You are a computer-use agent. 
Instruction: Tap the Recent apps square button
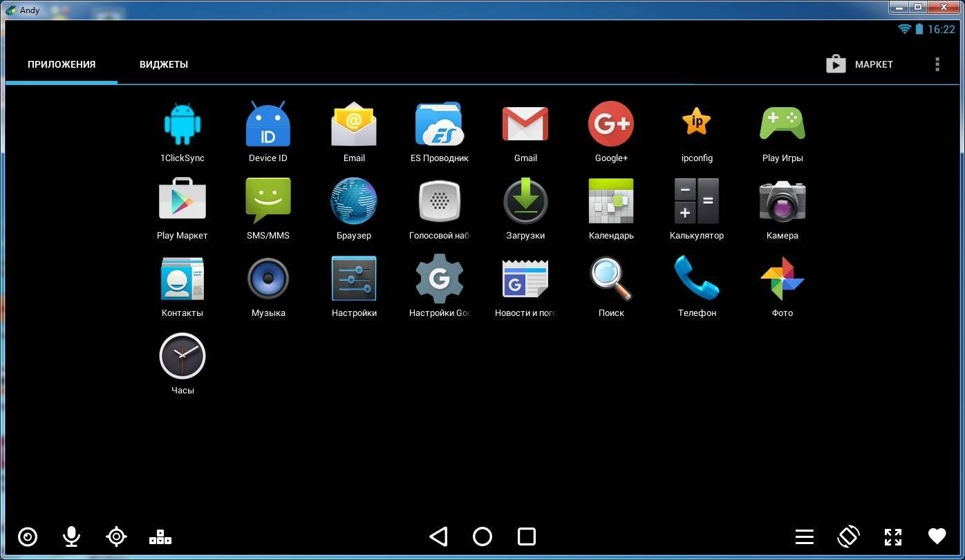click(x=527, y=536)
